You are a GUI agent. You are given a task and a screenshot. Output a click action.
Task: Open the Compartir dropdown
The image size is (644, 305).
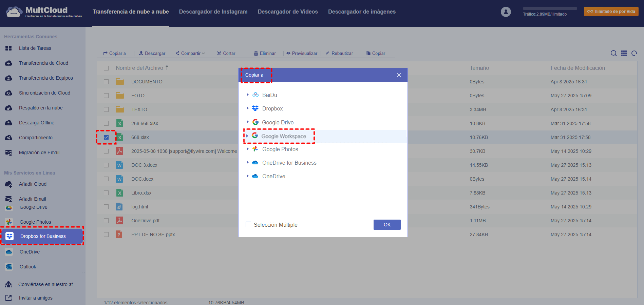190,53
